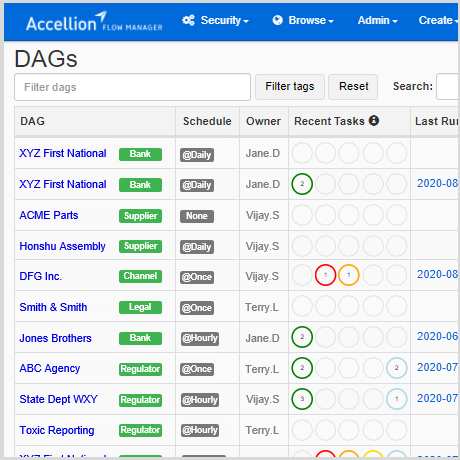
Task: Click the green success circle for Jones Brothers
Action: tap(302, 337)
